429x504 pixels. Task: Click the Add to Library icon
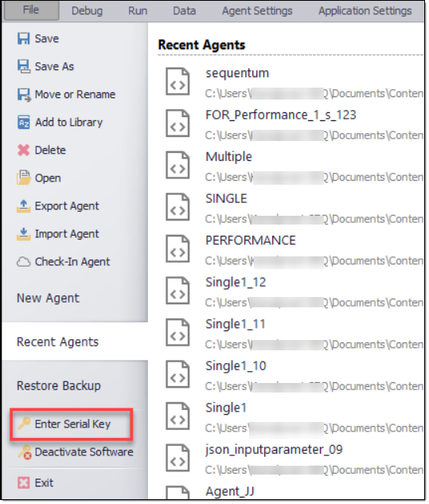[23, 123]
